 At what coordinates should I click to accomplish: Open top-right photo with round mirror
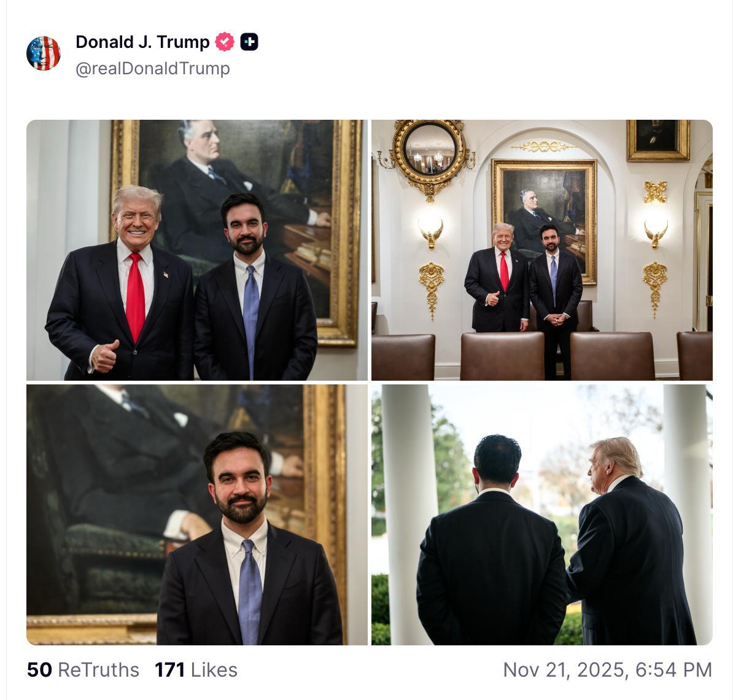542,250
